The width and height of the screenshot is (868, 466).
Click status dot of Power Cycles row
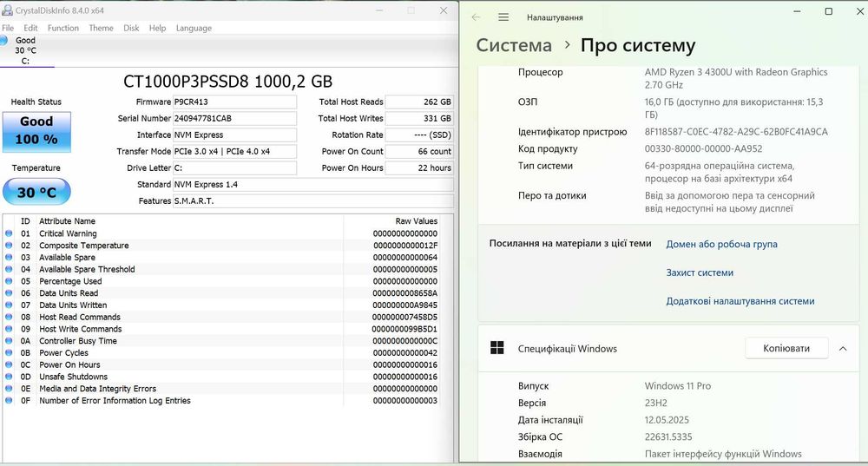pyautogui.click(x=9, y=352)
